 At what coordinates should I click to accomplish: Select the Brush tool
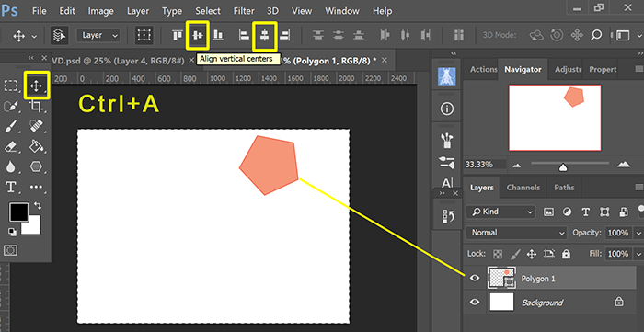[x=11, y=126]
